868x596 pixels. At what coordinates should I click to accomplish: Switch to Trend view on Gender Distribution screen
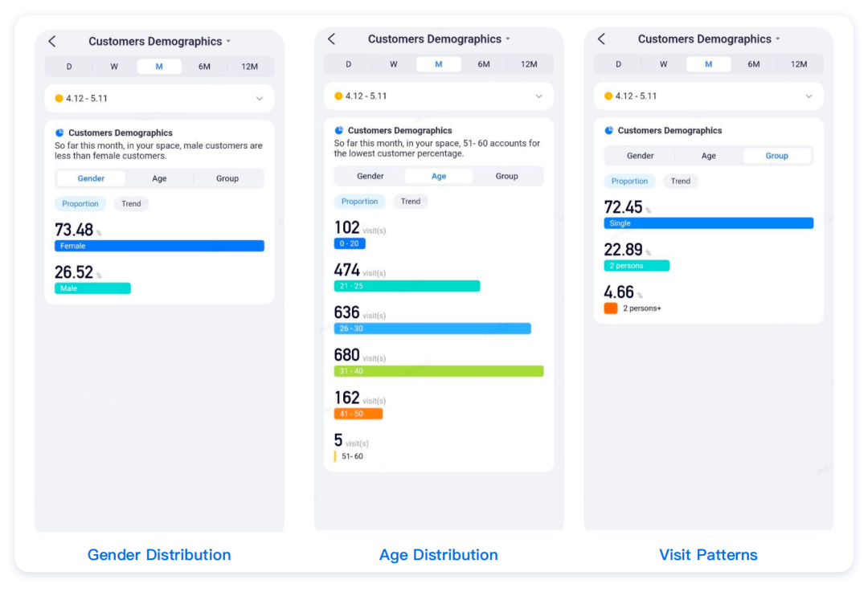click(131, 204)
